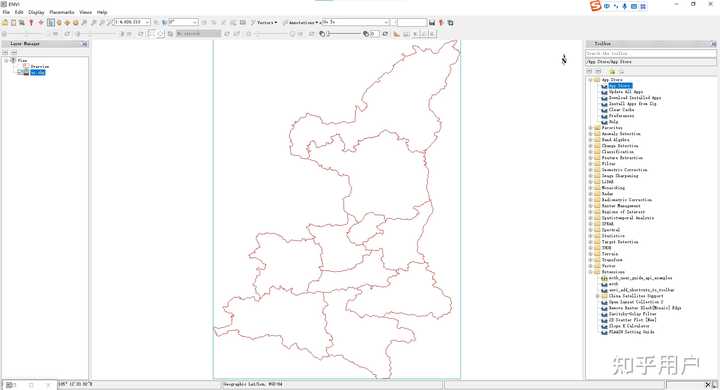Open the Views menu
The width and height of the screenshot is (720, 390).
(x=85, y=12)
